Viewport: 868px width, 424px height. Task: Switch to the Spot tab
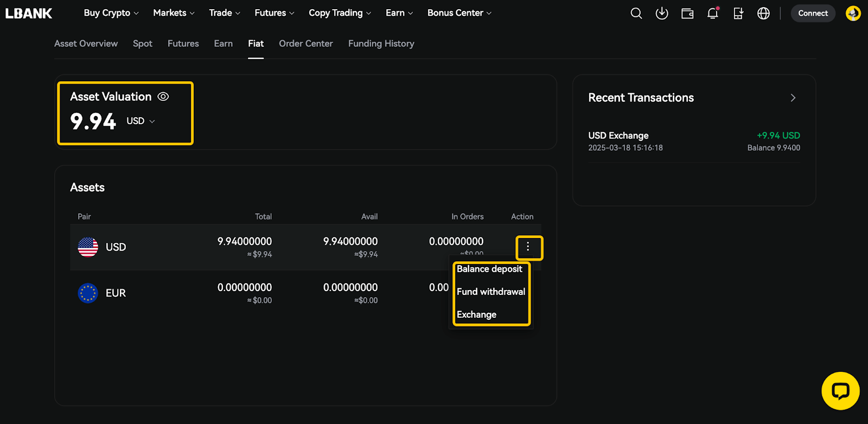[x=143, y=43]
